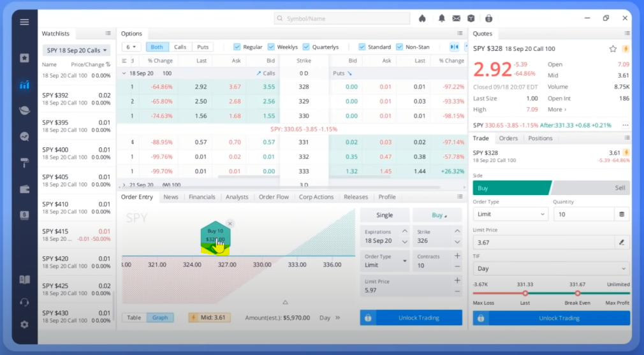Viewport: 644px width, 355px height.
Task: Click the Last marker on profit slider
Action: pyautogui.click(x=525, y=293)
